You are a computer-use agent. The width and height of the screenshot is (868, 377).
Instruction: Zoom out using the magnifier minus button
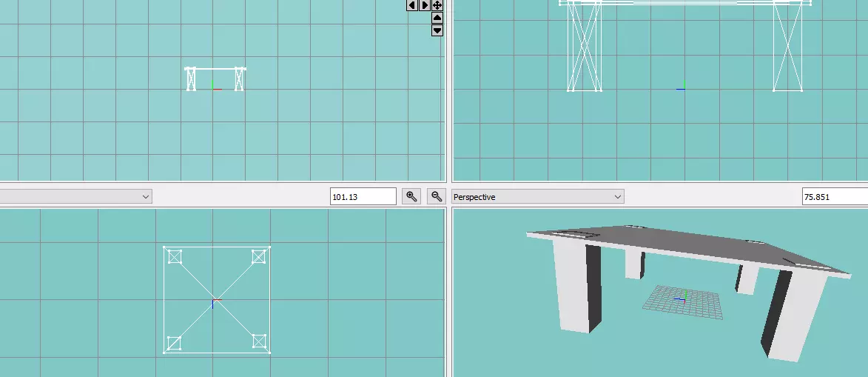pos(437,196)
